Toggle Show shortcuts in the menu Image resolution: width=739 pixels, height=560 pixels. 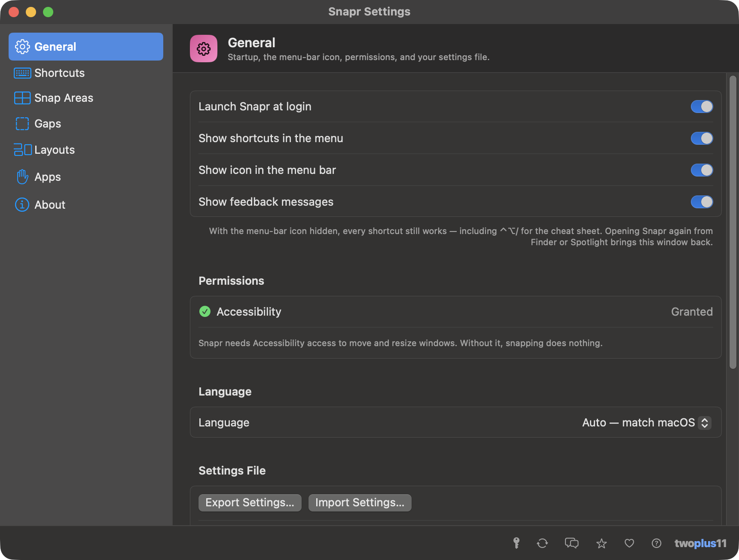pyautogui.click(x=702, y=138)
